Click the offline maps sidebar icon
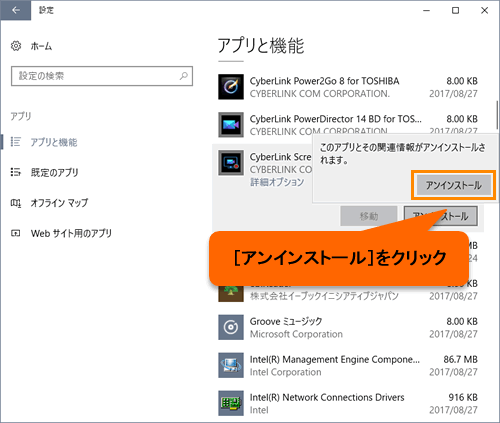The image size is (500, 423). click(x=16, y=203)
